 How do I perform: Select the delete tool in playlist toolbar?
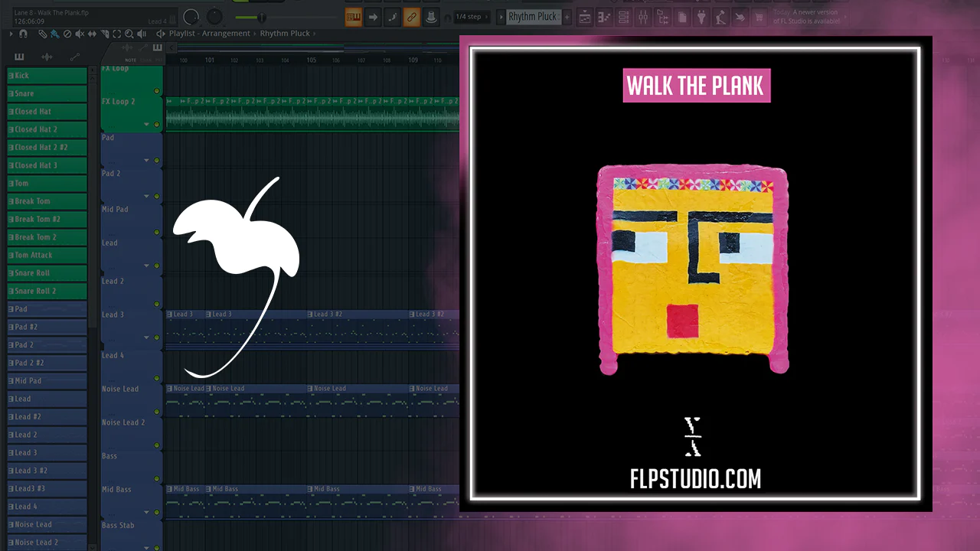(x=67, y=34)
